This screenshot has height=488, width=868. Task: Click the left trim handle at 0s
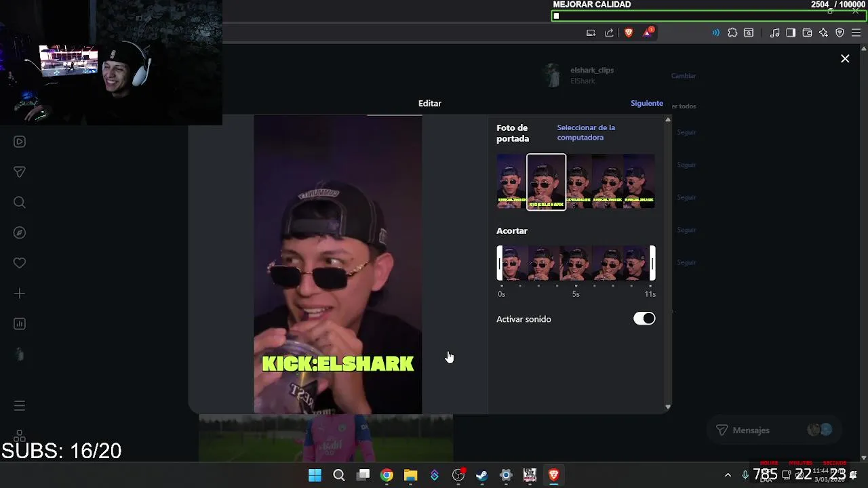click(x=500, y=263)
